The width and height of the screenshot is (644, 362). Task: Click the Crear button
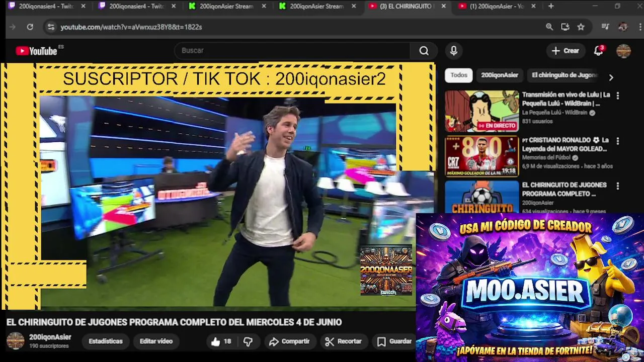tap(565, 51)
